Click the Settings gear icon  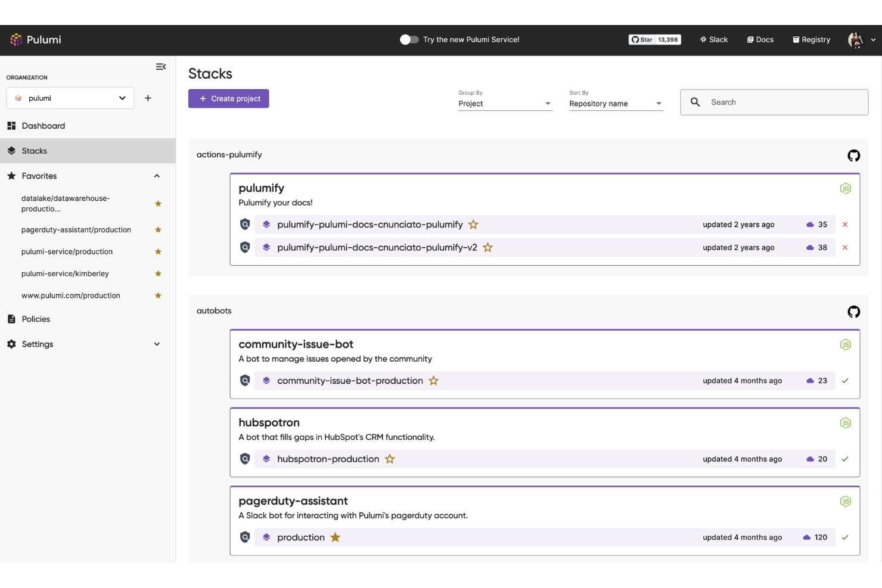(x=11, y=344)
